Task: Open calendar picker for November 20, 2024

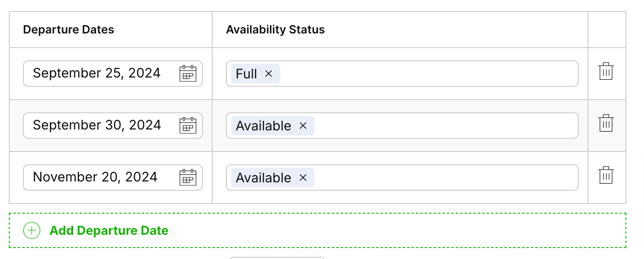Action: click(188, 178)
